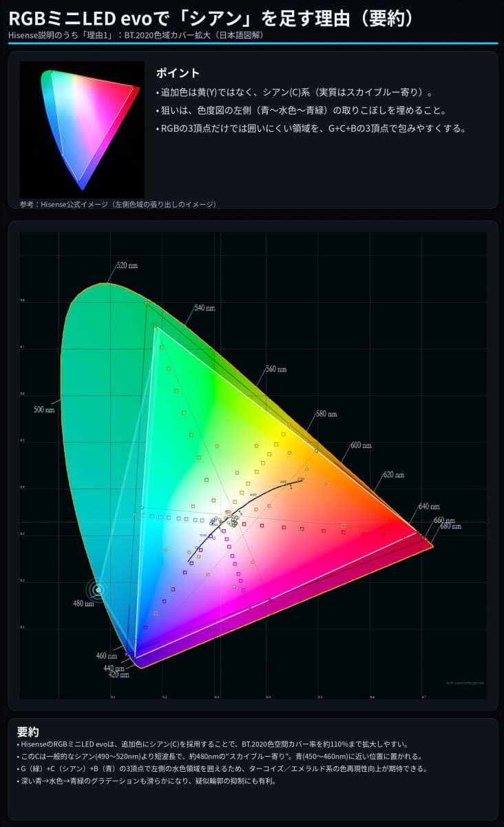The width and height of the screenshot is (504, 827).
Task: Click the "460 nm" wavelength label
Action: pos(107,656)
